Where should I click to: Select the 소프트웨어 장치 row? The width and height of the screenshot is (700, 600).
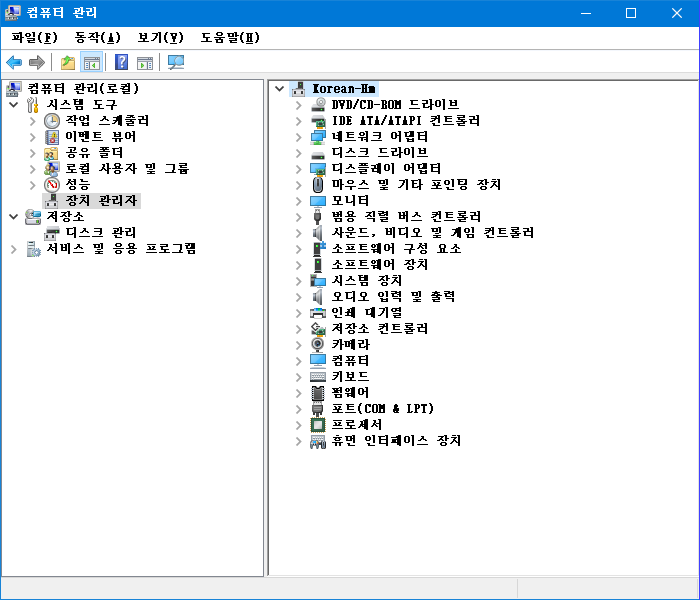click(x=380, y=265)
